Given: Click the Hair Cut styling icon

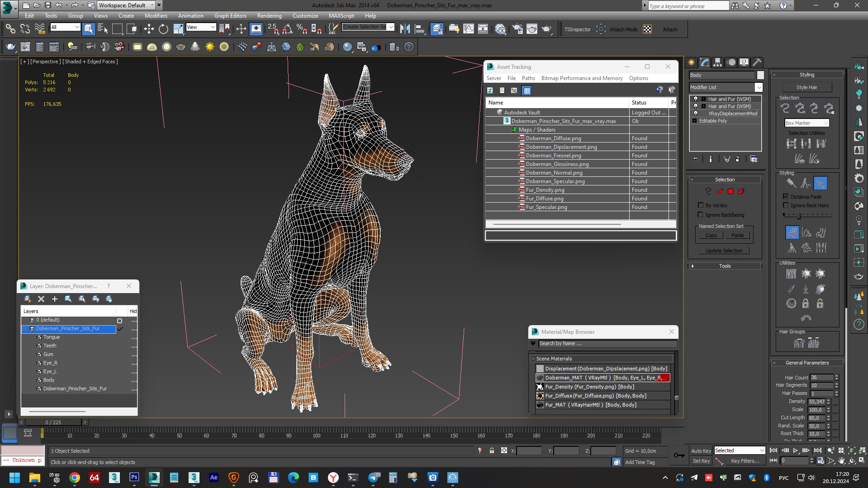Looking at the screenshot, I should (806, 183).
